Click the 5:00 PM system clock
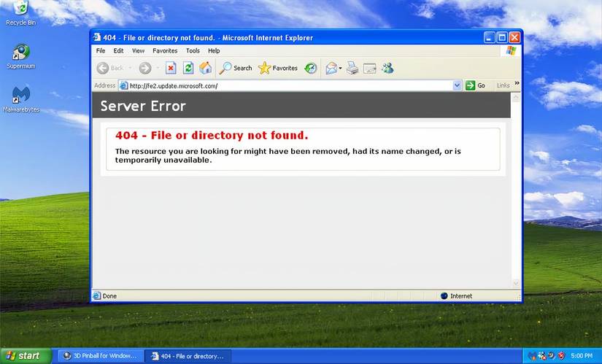 pyautogui.click(x=582, y=356)
